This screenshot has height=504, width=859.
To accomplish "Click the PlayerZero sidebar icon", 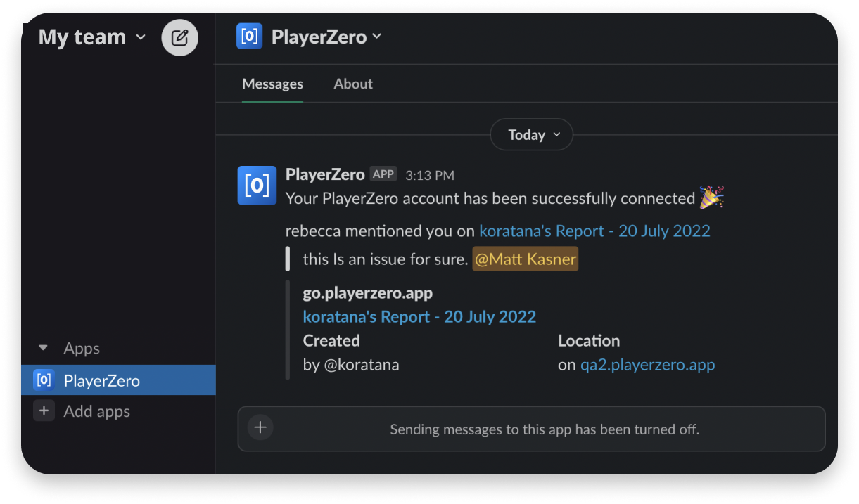I will tap(44, 380).
